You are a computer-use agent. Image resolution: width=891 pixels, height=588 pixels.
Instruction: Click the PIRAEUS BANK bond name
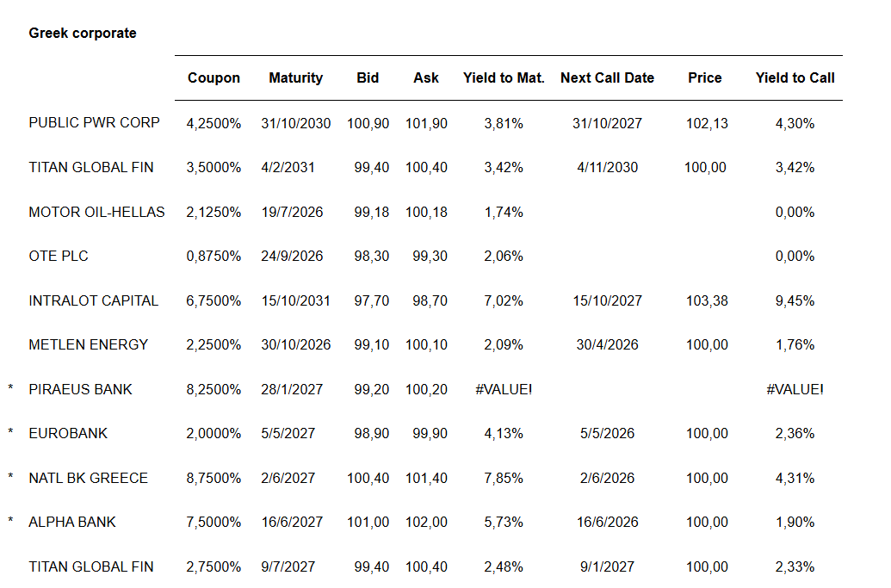click(80, 389)
